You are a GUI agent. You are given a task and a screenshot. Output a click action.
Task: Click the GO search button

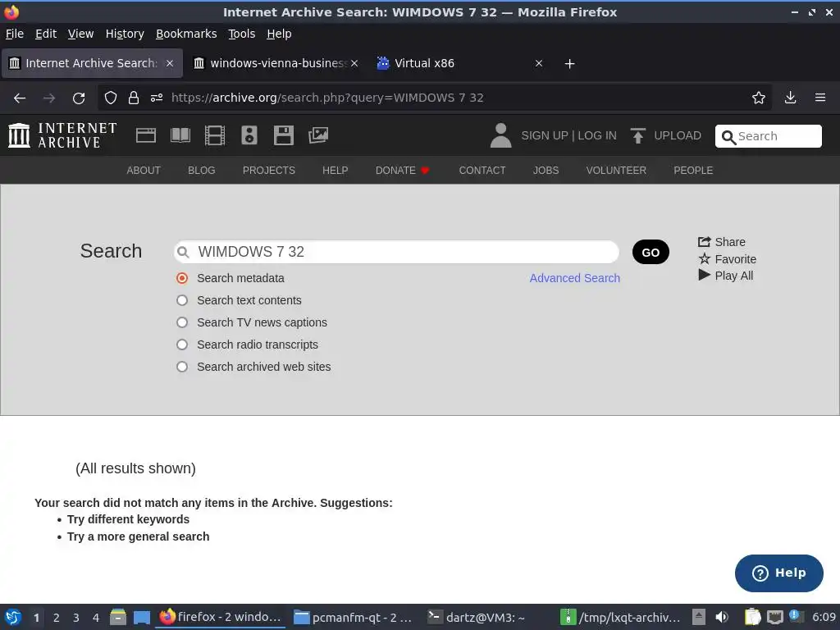pos(651,253)
